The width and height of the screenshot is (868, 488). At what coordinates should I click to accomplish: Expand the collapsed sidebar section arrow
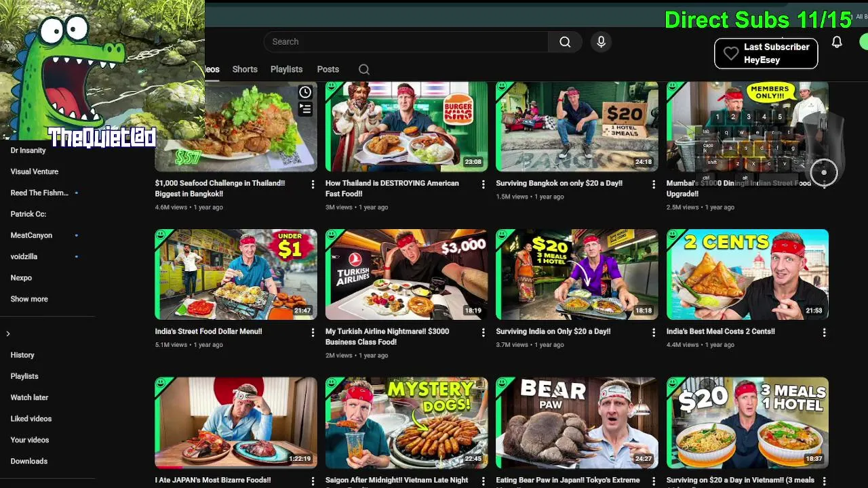click(x=8, y=333)
